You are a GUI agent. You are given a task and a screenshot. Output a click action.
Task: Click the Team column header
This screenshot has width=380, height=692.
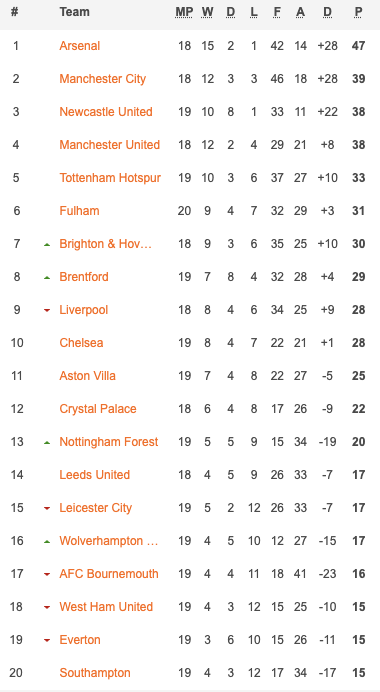coord(75,12)
